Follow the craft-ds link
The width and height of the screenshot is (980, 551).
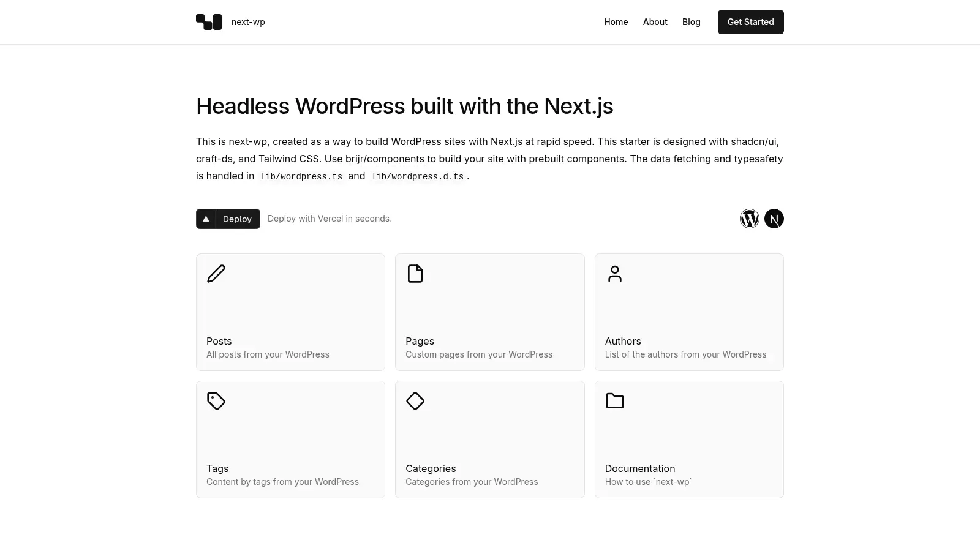tap(214, 159)
